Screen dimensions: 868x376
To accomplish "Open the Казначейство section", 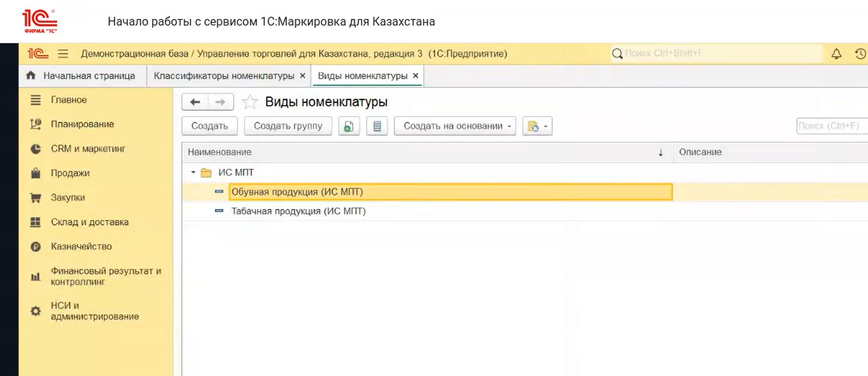I will [x=82, y=246].
